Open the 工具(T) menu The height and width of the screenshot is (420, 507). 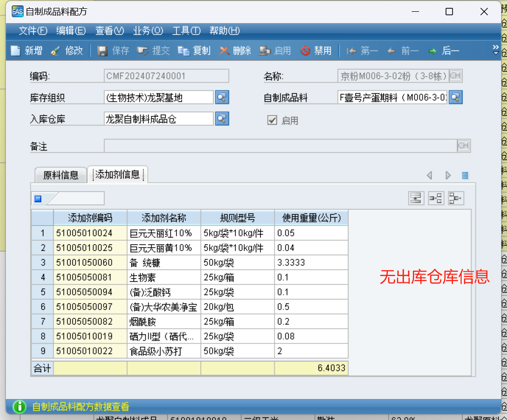pos(186,30)
